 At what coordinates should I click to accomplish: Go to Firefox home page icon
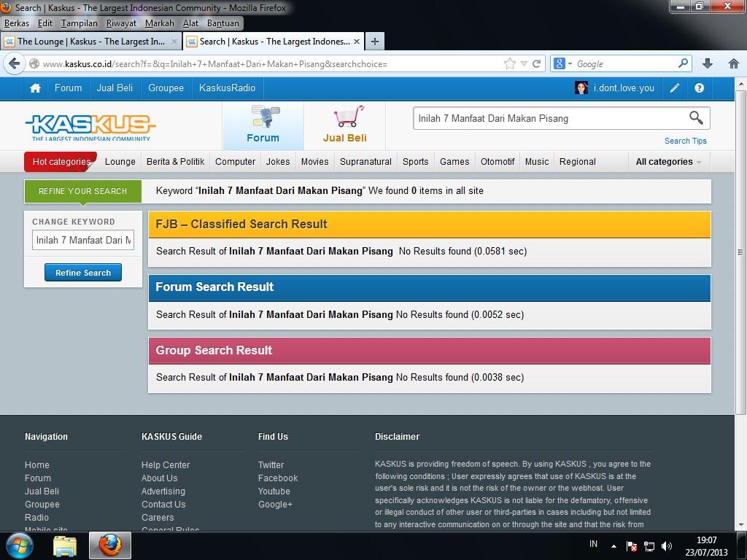[734, 63]
